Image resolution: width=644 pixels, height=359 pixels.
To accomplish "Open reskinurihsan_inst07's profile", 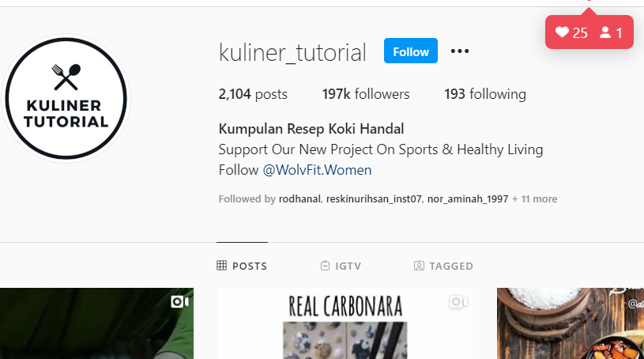I will point(374,199).
